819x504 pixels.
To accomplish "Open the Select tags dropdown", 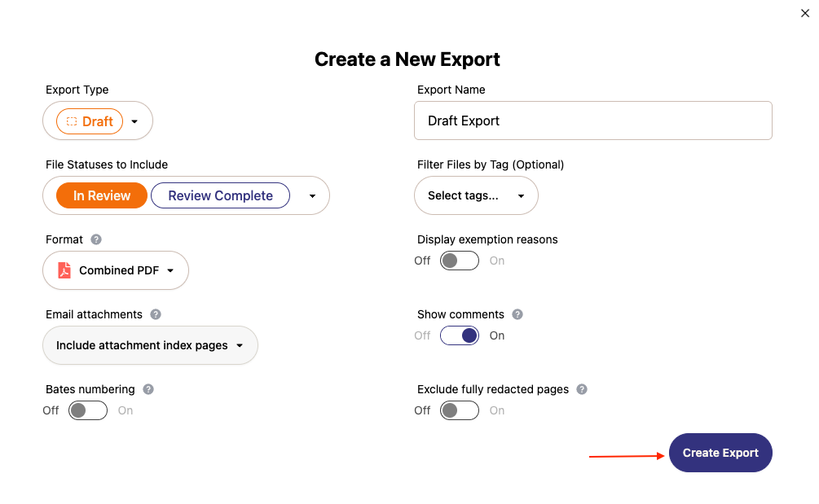I will 476,195.
